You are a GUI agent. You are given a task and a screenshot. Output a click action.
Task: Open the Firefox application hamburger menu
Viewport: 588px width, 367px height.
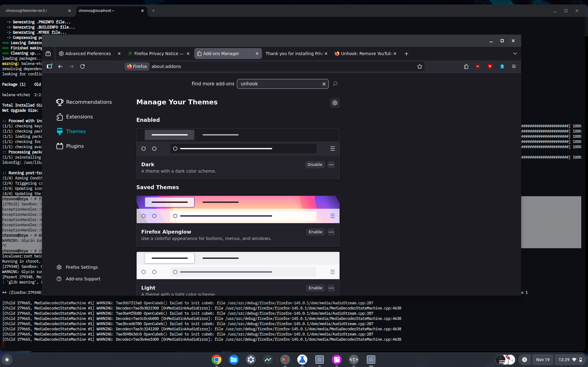coord(514,66)
